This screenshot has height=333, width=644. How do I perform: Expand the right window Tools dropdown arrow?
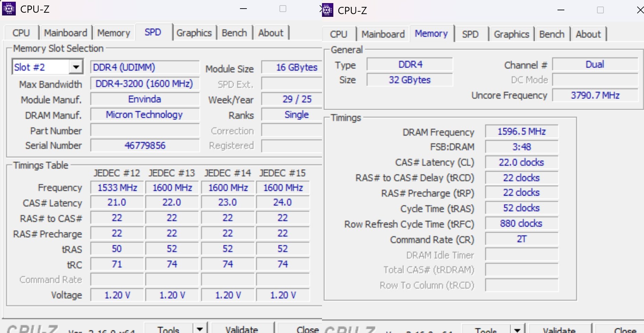[x=517, y=330]
